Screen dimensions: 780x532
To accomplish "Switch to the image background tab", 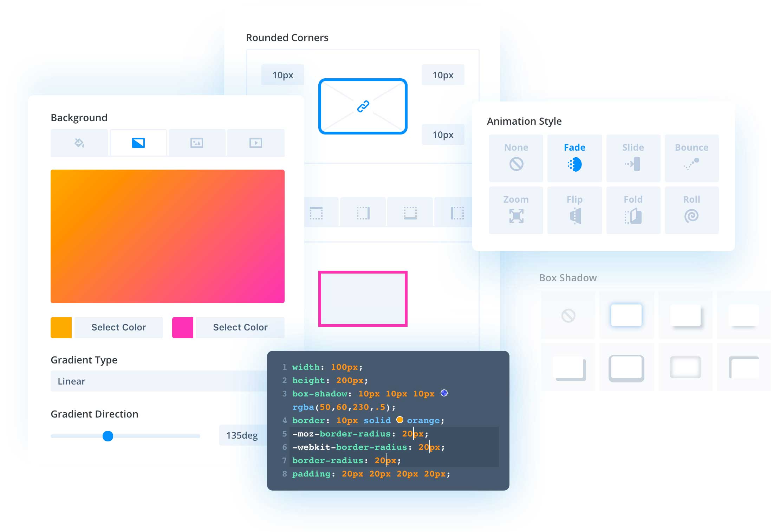I will click(x=197, y=143).
